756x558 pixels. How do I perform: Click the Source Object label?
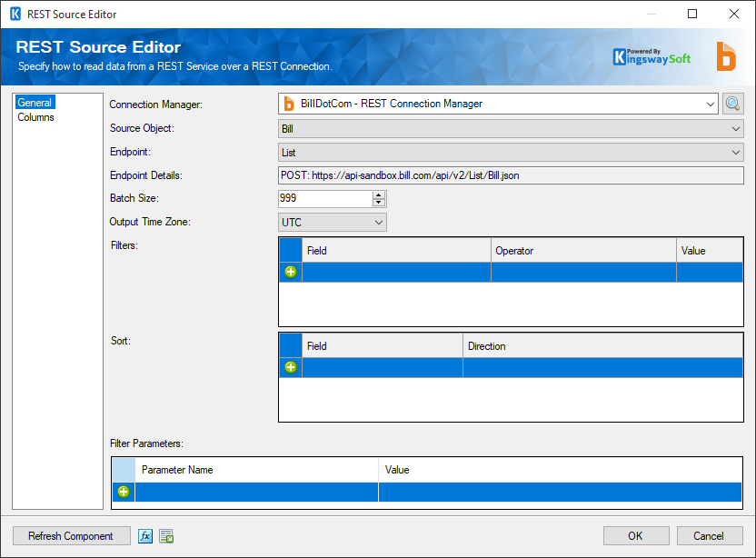[142, 128]
